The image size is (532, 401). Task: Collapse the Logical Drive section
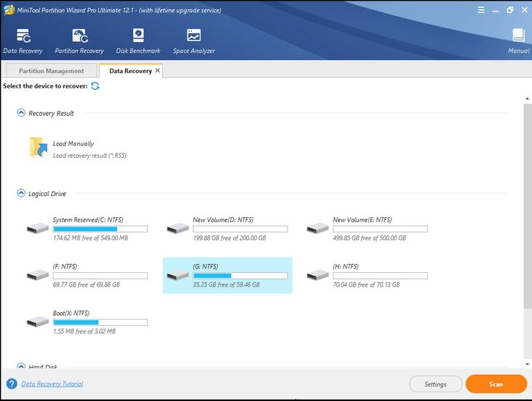coord(21,193)
